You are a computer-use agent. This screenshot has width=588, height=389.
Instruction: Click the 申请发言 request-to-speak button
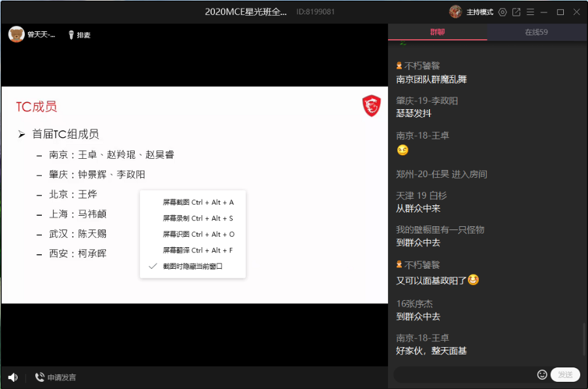point(56,377)
